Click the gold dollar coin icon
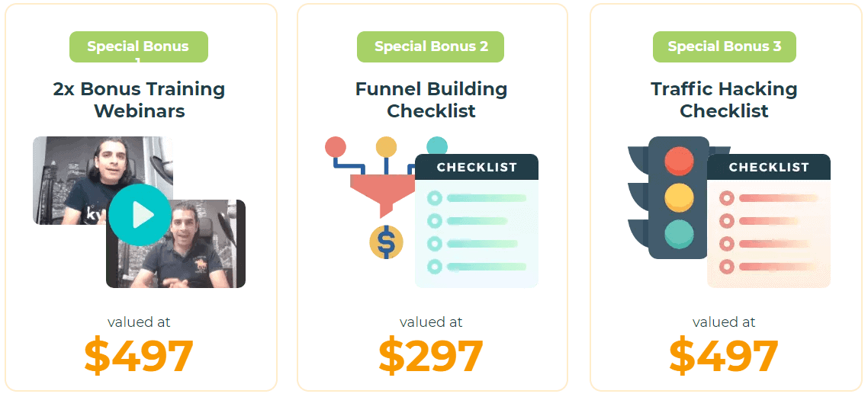868x397 pixels. coord(386,242)
